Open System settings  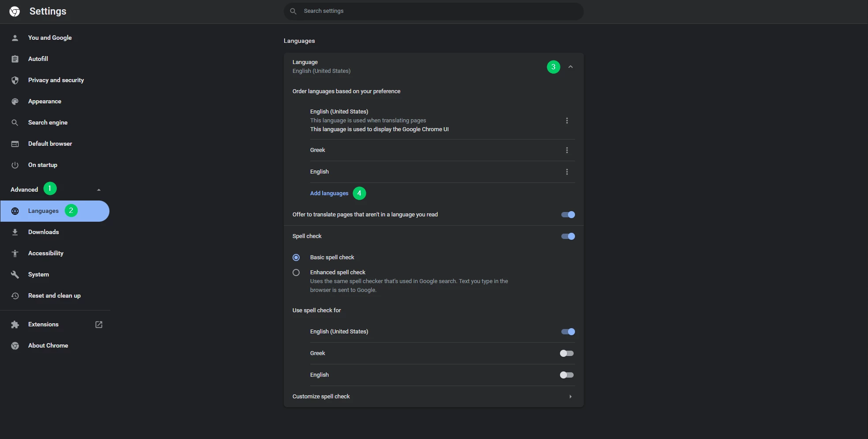(x=55, y=275)
